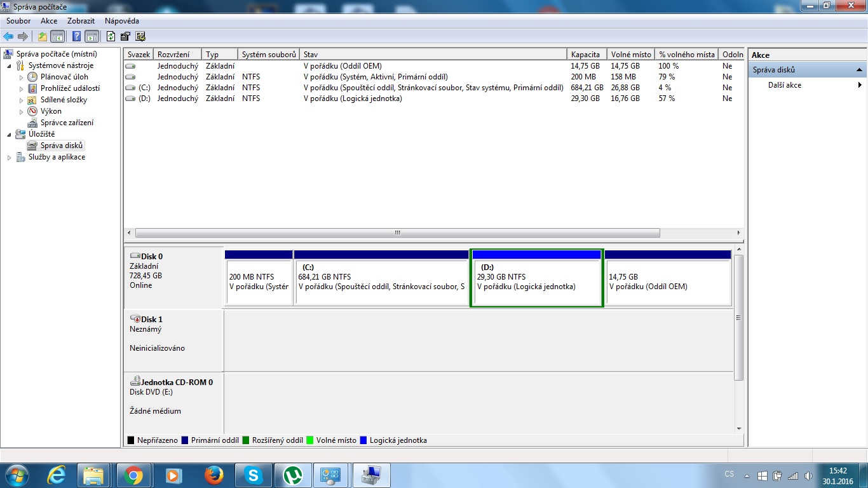Open Windows Explorer from the taskbar
This screenshot has height=488, width=868.
point(94,475)
